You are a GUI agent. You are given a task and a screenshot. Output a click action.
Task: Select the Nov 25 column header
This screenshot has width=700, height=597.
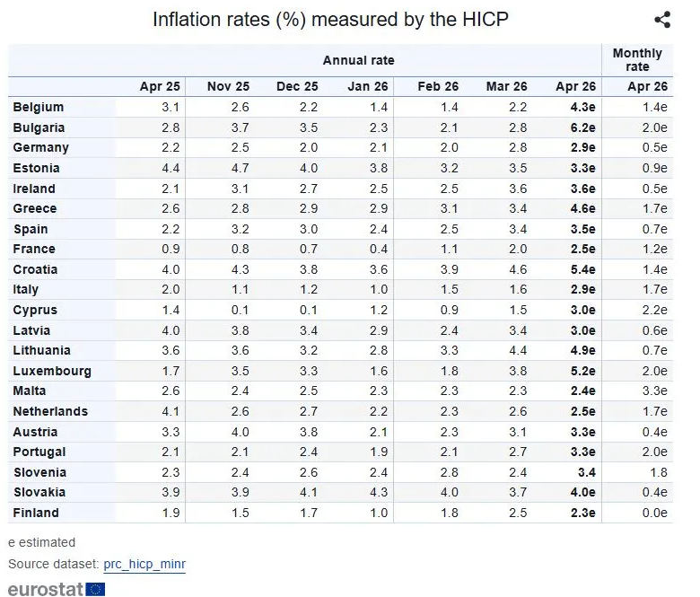pyautogui.click(x=227, y=86)
